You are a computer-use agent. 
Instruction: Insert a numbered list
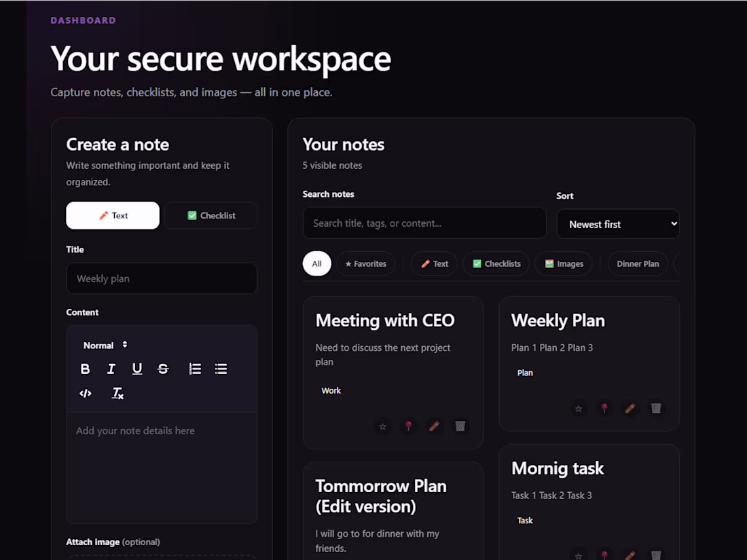195,369
